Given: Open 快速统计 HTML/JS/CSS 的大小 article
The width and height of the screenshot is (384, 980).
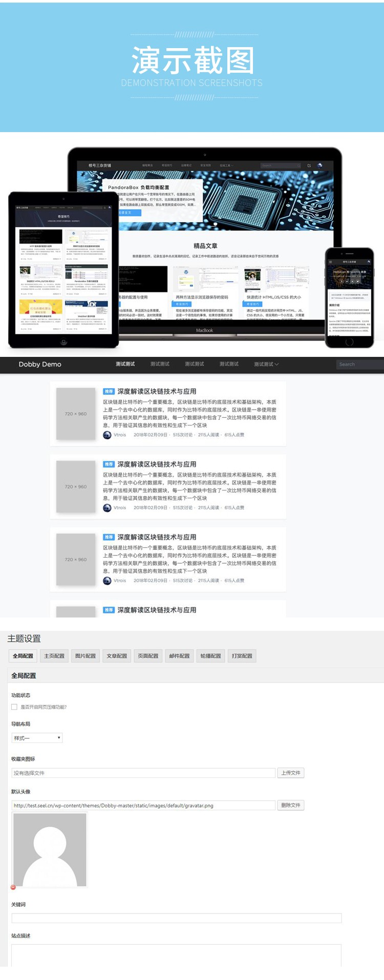Looking at the screenshot, I should (274, 297).
